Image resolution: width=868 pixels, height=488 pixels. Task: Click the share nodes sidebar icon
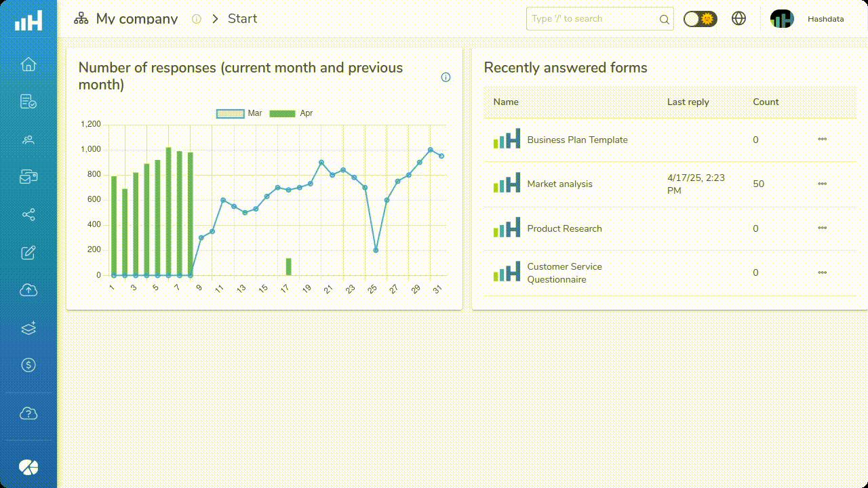click(x=28, y=215)
